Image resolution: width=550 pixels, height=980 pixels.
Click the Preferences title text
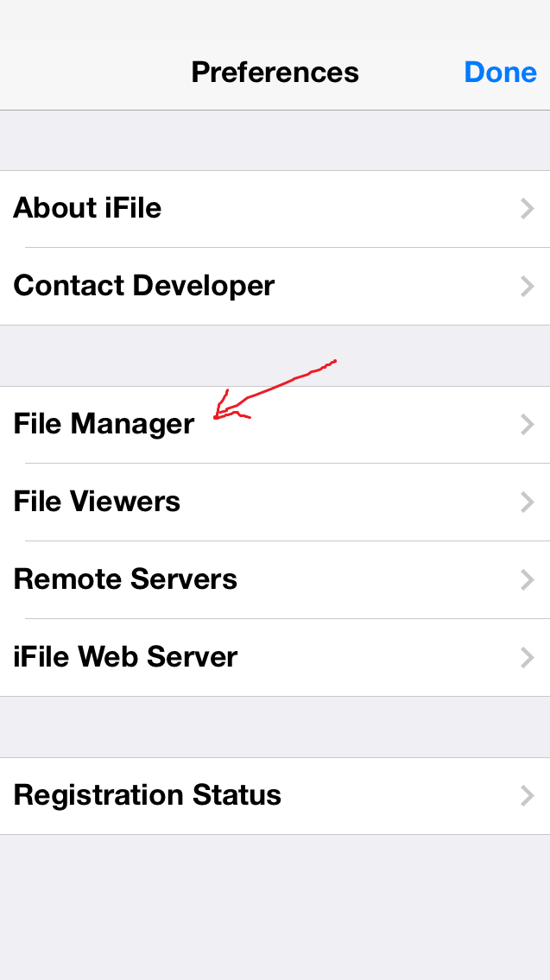pos(275,72)
